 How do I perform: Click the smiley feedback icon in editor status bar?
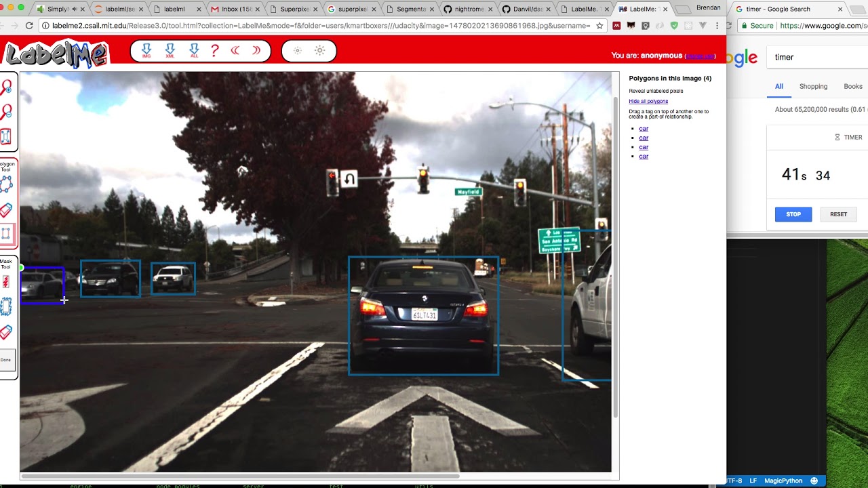pyautogui.click(x=814, y=481)
